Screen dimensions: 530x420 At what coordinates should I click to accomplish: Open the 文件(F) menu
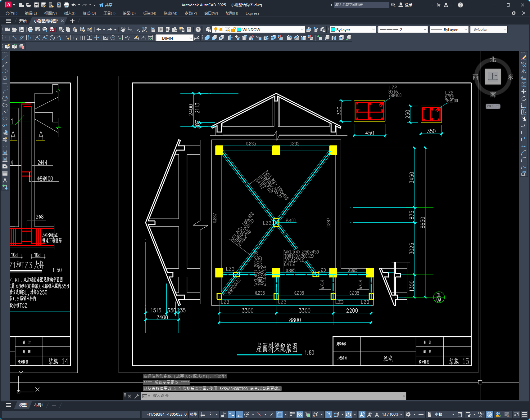pos(11,13)
